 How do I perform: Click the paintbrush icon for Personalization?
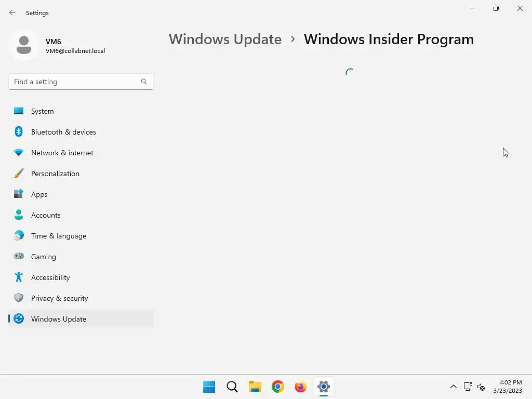(x=19, y=174)
